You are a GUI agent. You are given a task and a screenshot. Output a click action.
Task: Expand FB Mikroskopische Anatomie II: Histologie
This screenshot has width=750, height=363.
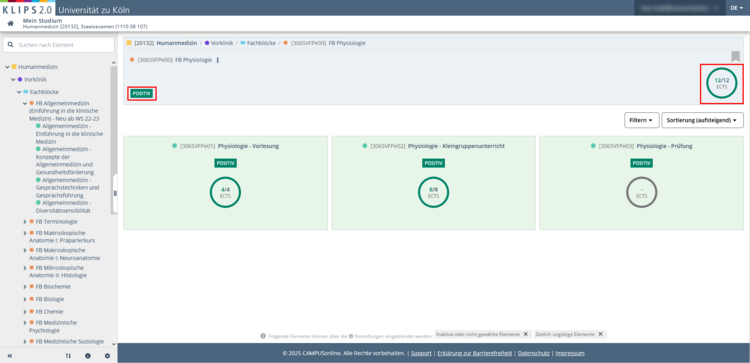coord(25,268)
